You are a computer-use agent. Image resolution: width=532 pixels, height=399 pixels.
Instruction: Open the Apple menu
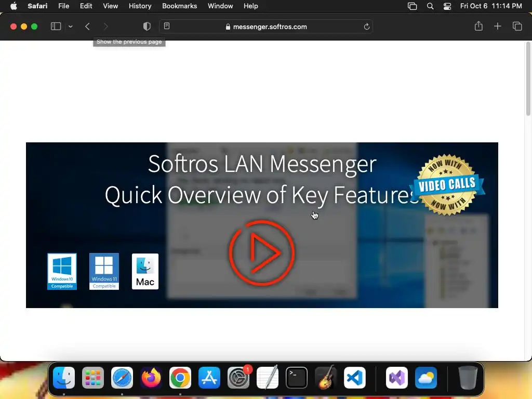pyautogui.click(x=14, y=6)
